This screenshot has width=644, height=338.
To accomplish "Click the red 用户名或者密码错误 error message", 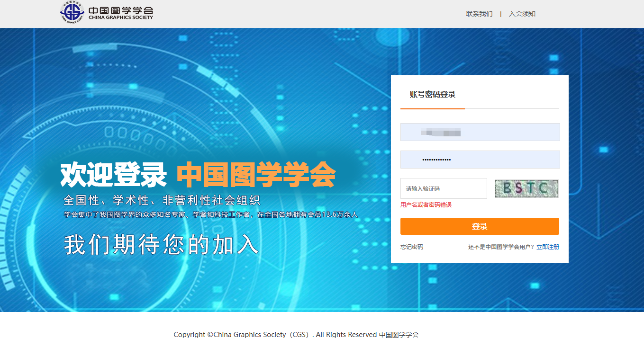I will (x=426, y=205).
